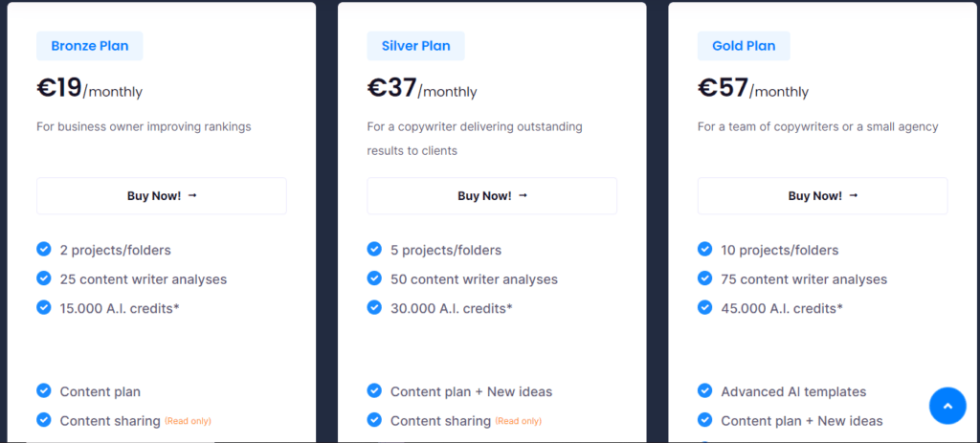This screenshot has width=980, height=443.
Task: Select the Bronze Plan label
Action: (89, 46)
